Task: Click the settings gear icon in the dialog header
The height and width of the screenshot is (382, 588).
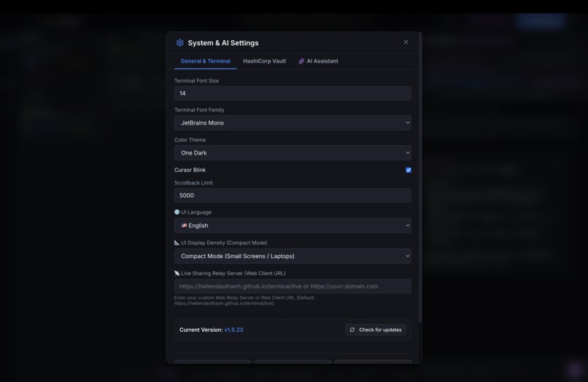Action: click(180, 43)
